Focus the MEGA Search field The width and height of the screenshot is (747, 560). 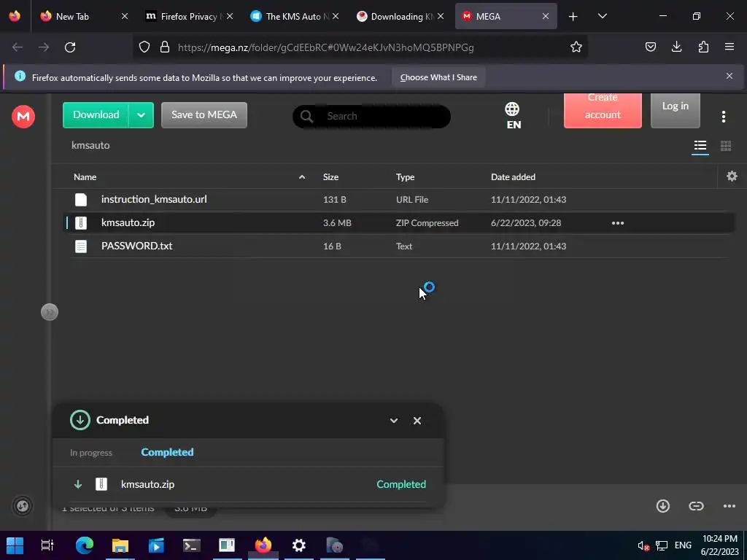[371, 116]
